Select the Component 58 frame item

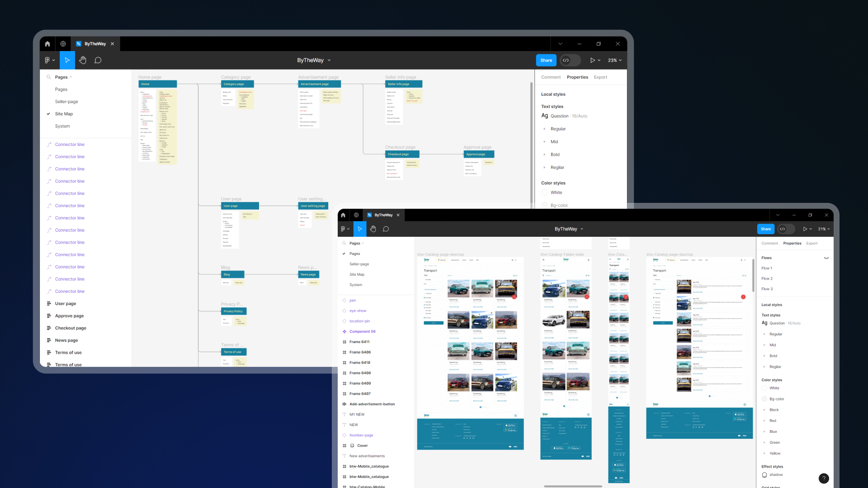click(x=363, y=331)
